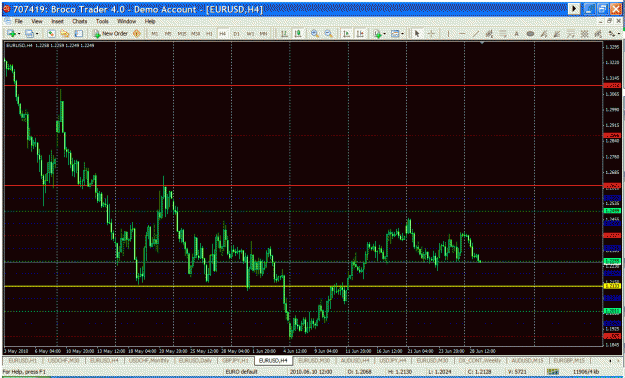625x378 pixels.
Task: Switch chart to M1 timeframe
Action: pyautogui.click(x=154, y=34)
